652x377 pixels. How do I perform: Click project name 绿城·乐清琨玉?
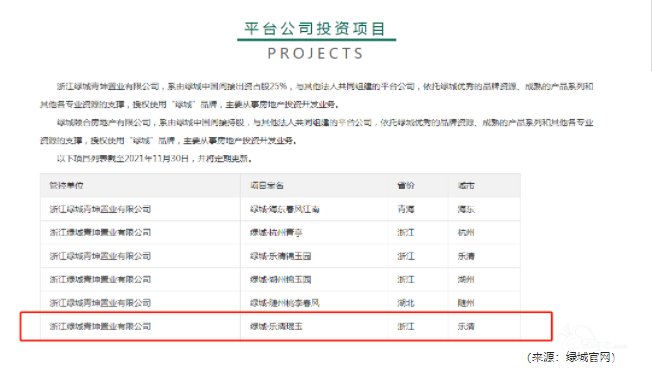[276, 326]
